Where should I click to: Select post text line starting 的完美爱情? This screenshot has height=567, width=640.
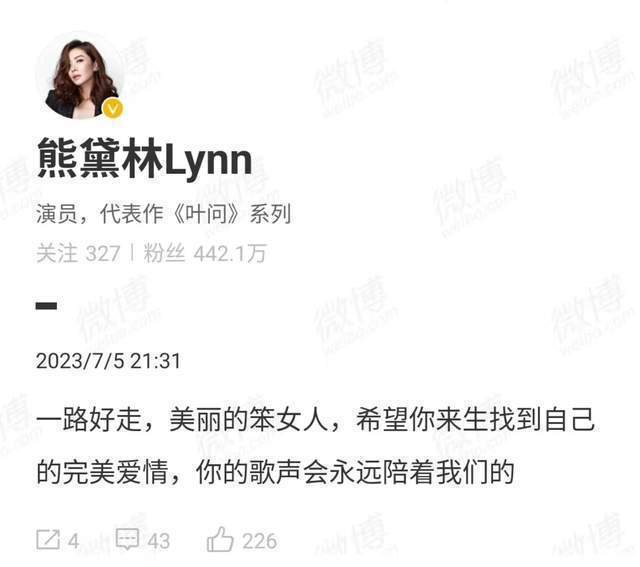click(x=275, y=472)
